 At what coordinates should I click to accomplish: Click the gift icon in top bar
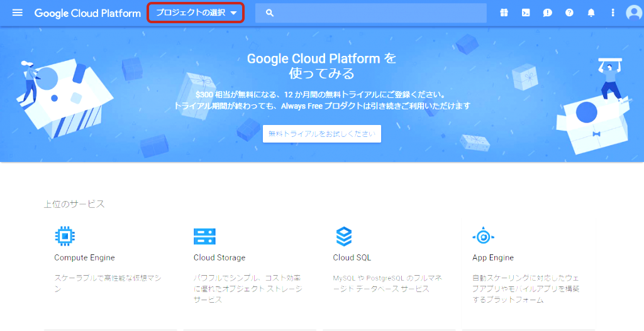pos(504,13)
